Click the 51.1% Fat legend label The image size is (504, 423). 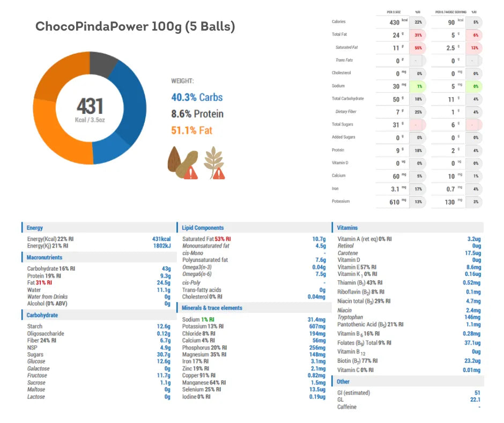coord(192,130)
